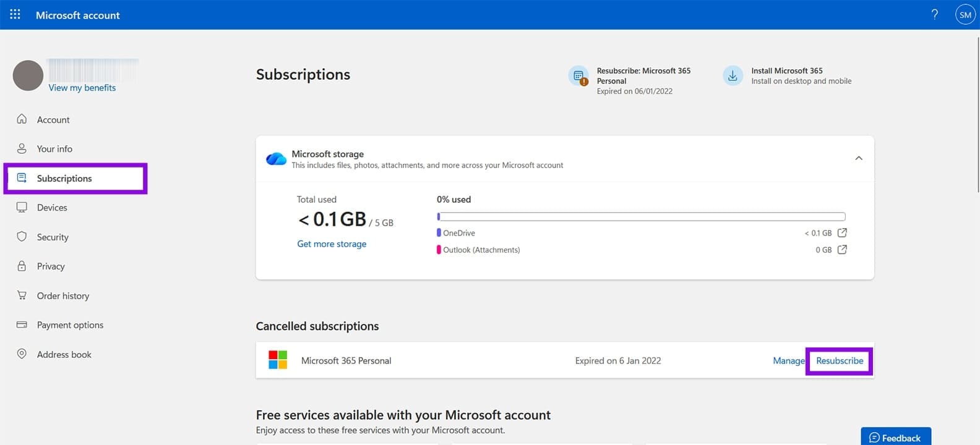
Task: Click the Feedback button
Action: [x=896, y=436]
